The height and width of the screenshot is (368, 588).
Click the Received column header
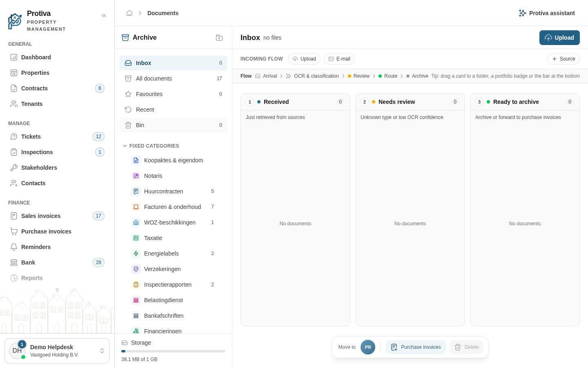click(295, 102)
